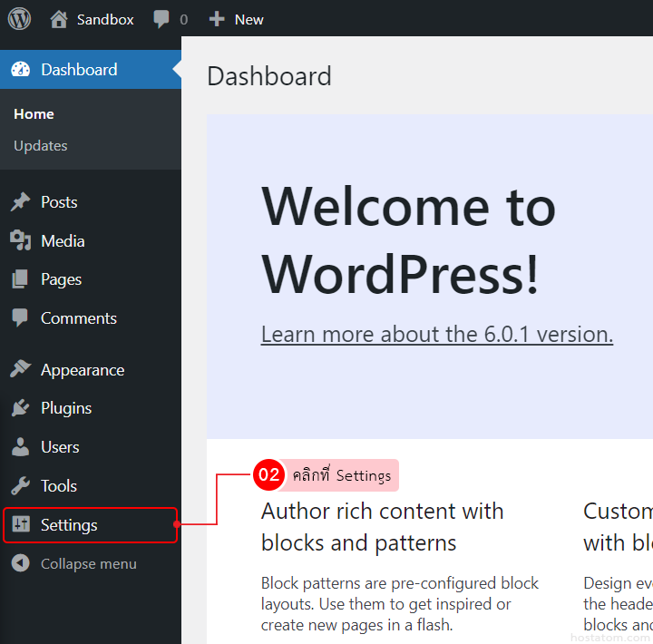
Task: Click the Media icon in sidebar
Action: (x=20, y=241)
